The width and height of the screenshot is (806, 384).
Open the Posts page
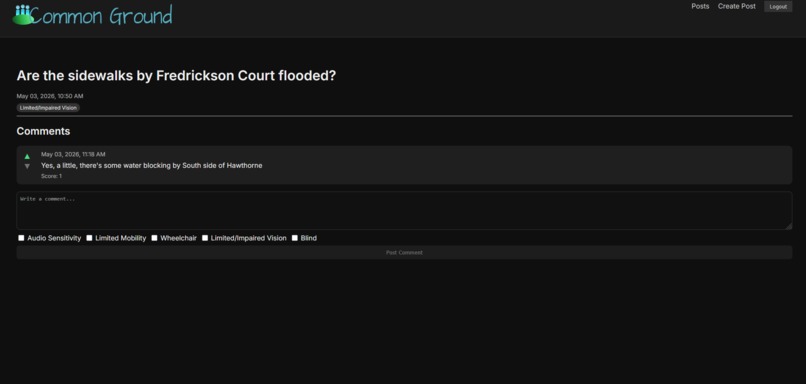click(x=700, y=6)
